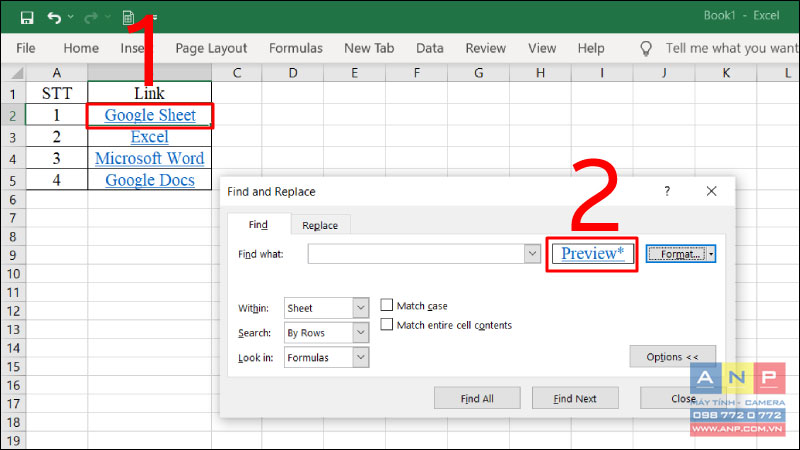Select column A header
The height and width of the screenshot is (450, 800).
tap(57, 73)
